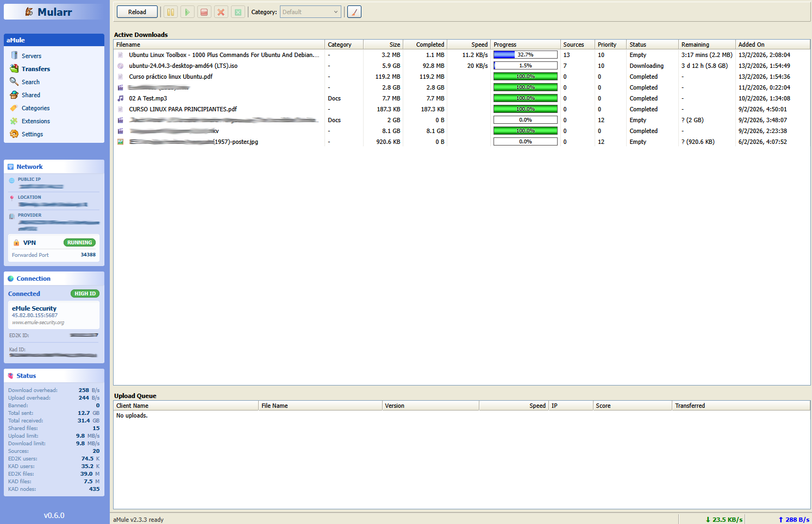Click the music note icon for 02 A Test.mp3
This screenshot has height=524, width=812.
tap(121, 98)
